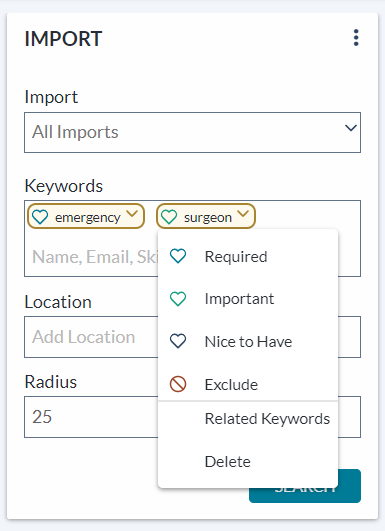Viewport: 385px width, 531px height.
Task: Delete the surgeon keyword via the menu
Action: point(248,462)
